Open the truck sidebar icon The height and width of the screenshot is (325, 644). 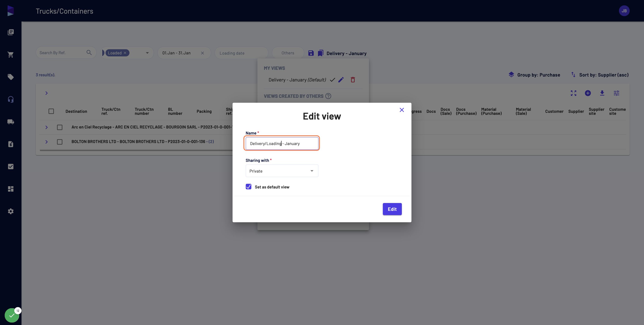click(11, 122)
